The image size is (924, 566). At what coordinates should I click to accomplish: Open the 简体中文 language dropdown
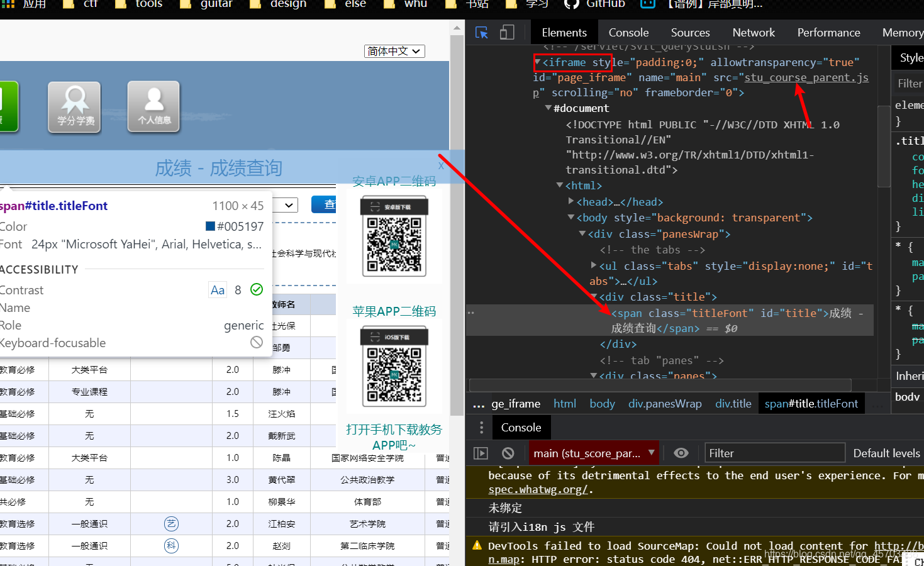pyautogui.click(x=395, y=51)
